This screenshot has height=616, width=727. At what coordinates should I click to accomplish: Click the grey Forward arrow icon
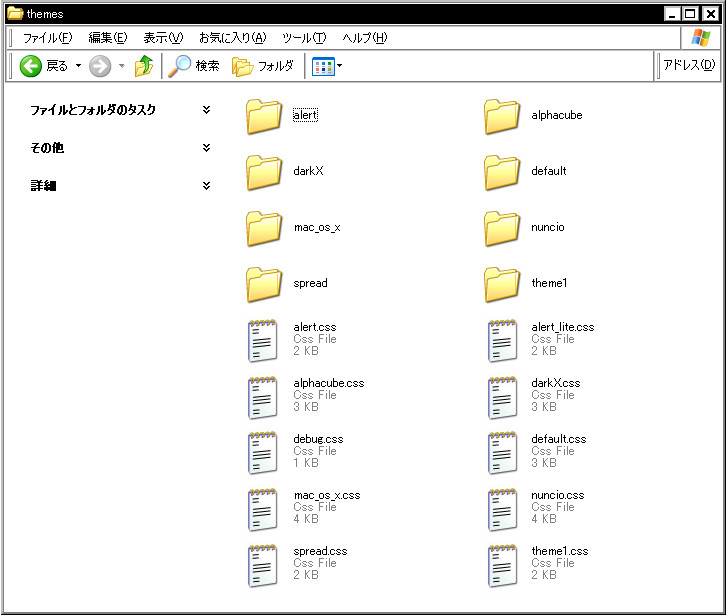pyautogui.click(x=100, y=66)
